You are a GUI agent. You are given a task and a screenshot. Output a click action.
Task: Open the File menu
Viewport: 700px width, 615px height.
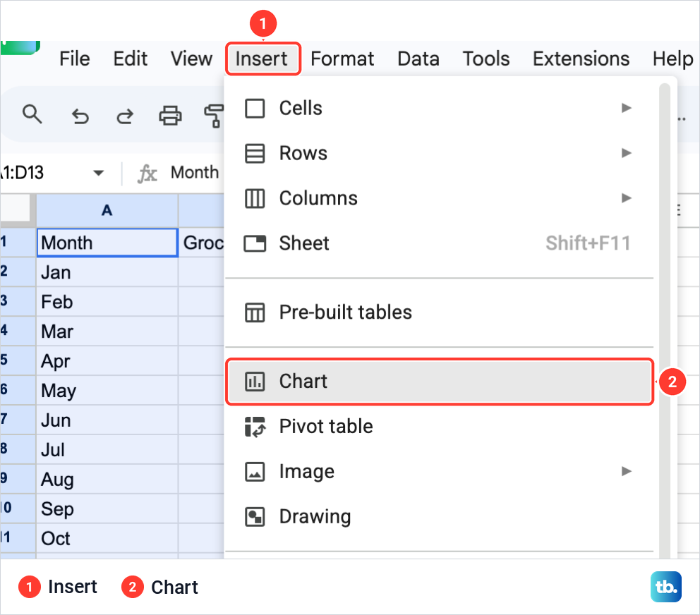click(x=75, y=59)
